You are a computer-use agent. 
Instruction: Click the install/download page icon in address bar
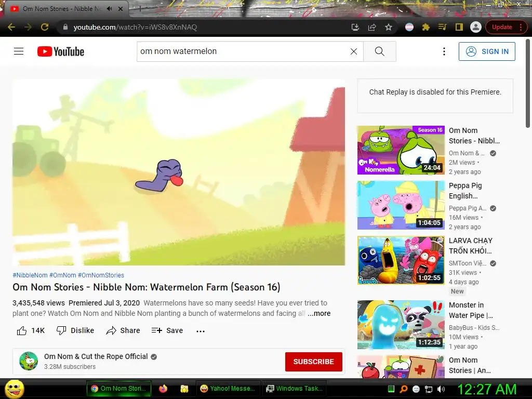click(355, 27)
